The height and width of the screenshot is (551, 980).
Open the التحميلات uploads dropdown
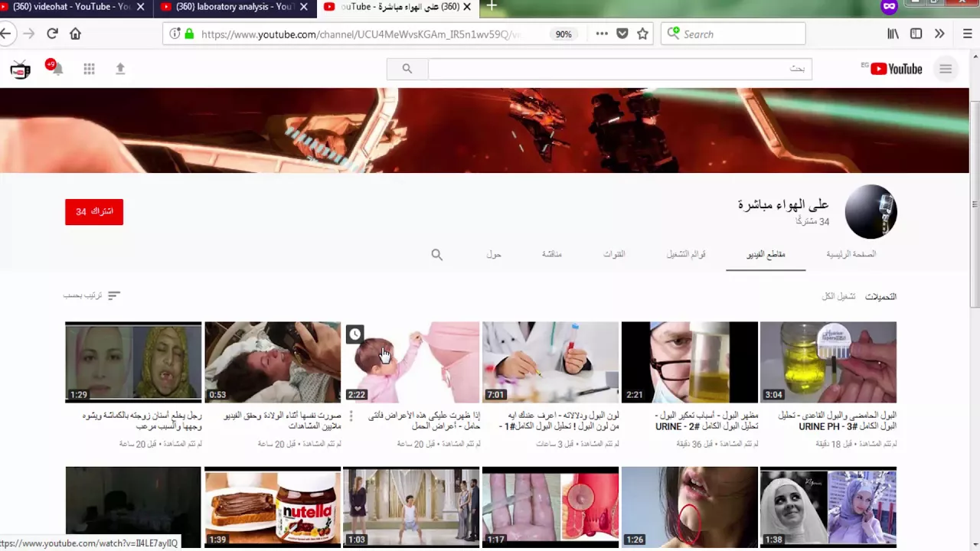pyautogui.click(x=880, y=296)
